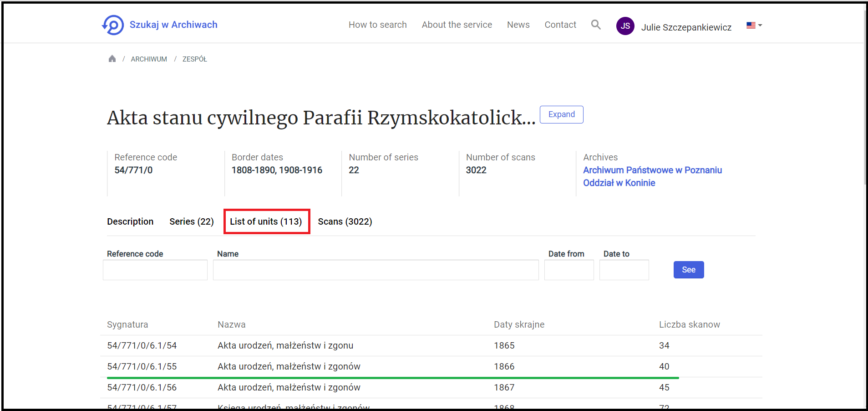Click the JS user avatar circle
Viewport: 868px width, 411px height.
click(x=625, y=26)
